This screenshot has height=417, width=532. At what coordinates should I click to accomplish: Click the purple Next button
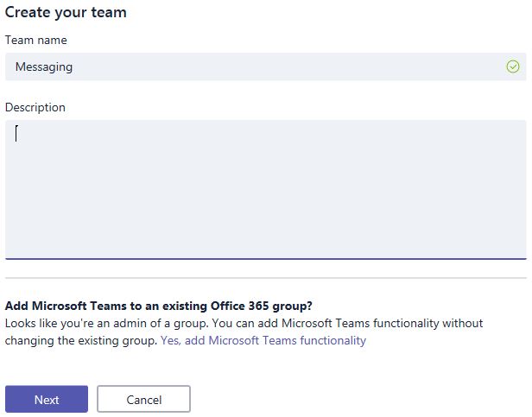pyautogui.click(x=47, y=399)
